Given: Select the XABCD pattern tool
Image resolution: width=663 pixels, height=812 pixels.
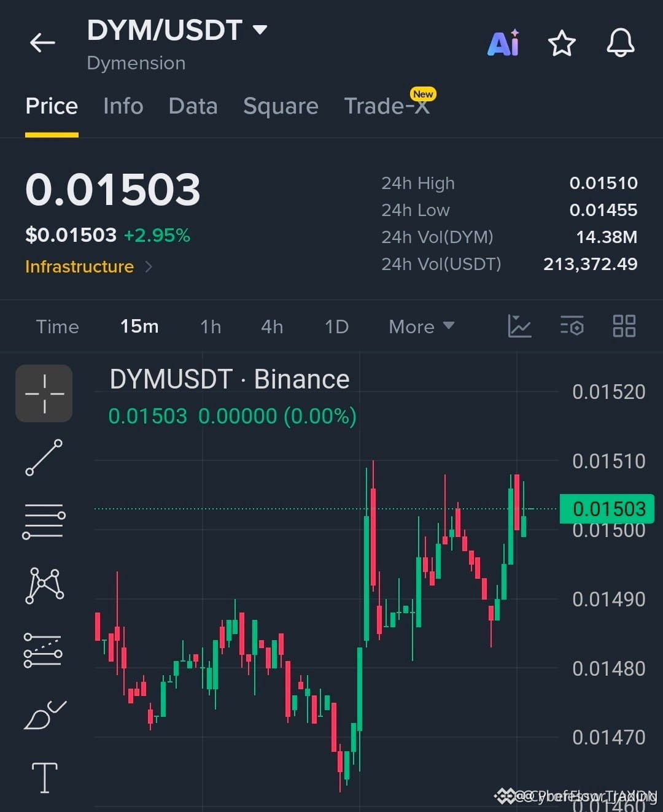Looking at the screenshot, I should 44,586.
